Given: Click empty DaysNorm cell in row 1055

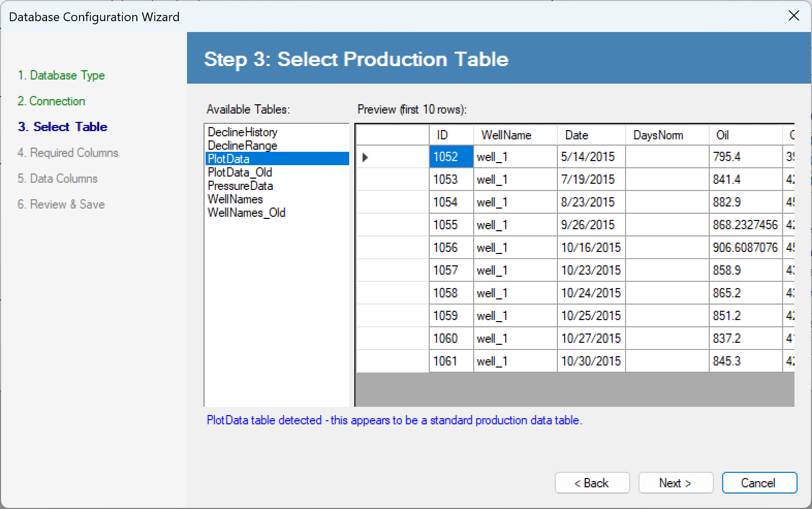Looking at the screenshot, I should coord(667,225).
